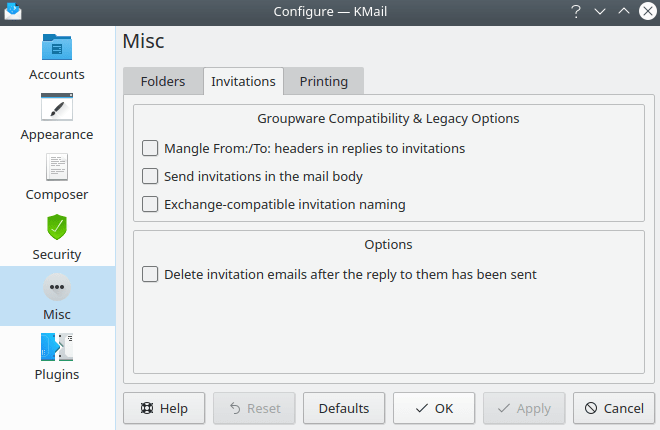Click the title bar down-chevron minimize button
Image resolution: width=660 pixels, height=430 pixels.
pos(600,11)
